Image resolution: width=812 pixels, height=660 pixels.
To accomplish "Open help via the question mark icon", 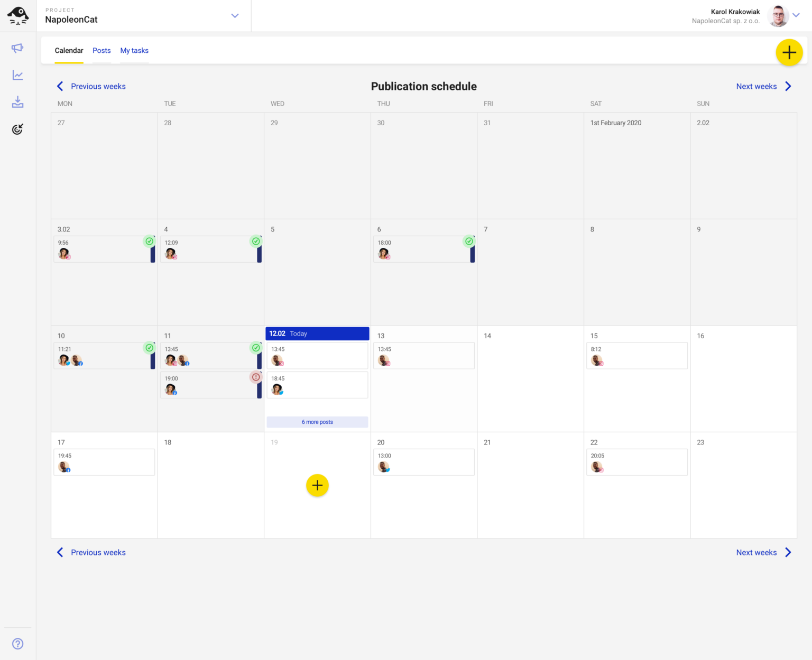I will 17,644.
